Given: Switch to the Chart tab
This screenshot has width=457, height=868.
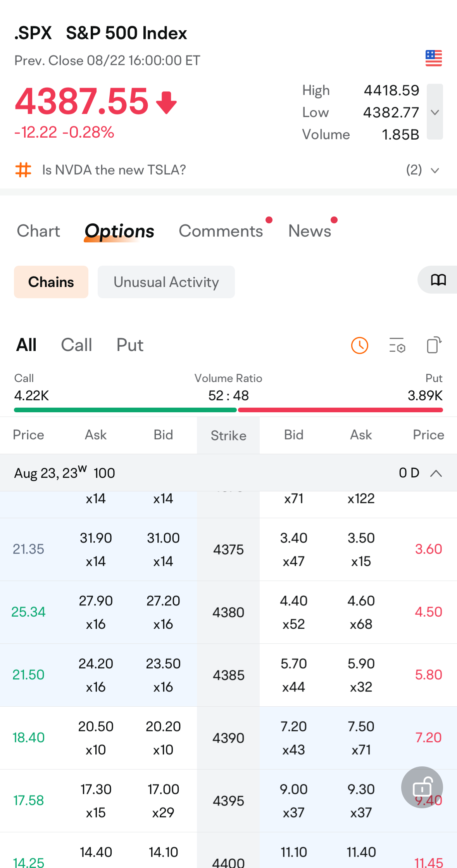Looking at the screenshot, I should (38, 231).
